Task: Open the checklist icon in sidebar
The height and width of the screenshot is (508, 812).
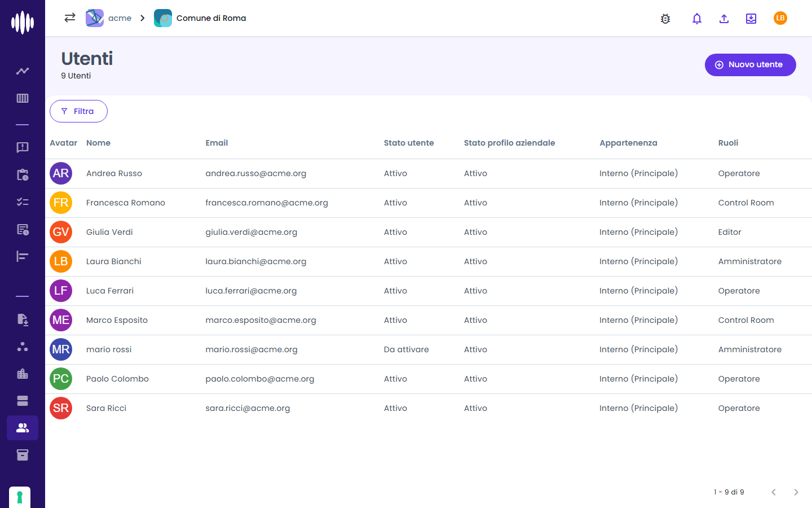Action: point(23,202)
